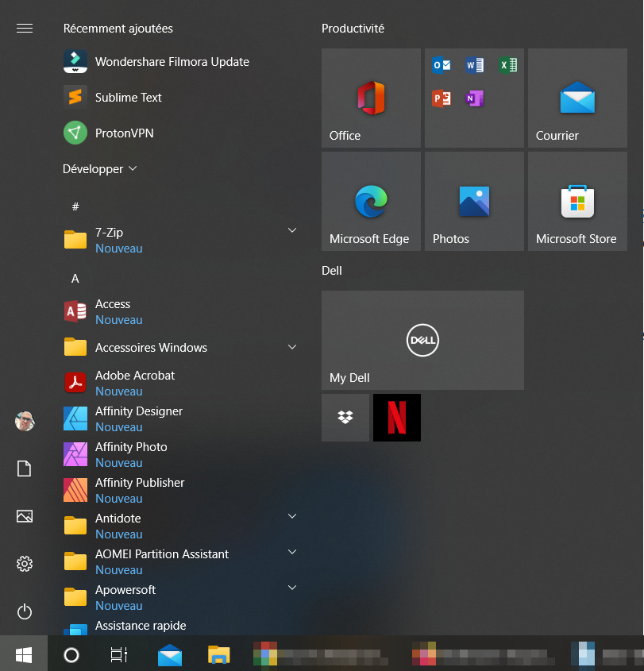Image resolution: width=644 pixels, height=671 pixels.
Task: Click the Dell group title
Action: pyautogui.click(x=332, y=271)
